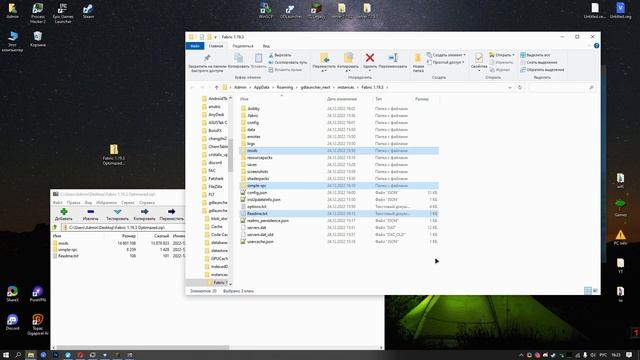
Task: Open the Explorer help question mark icon
Action: click(x=596, y=46)
